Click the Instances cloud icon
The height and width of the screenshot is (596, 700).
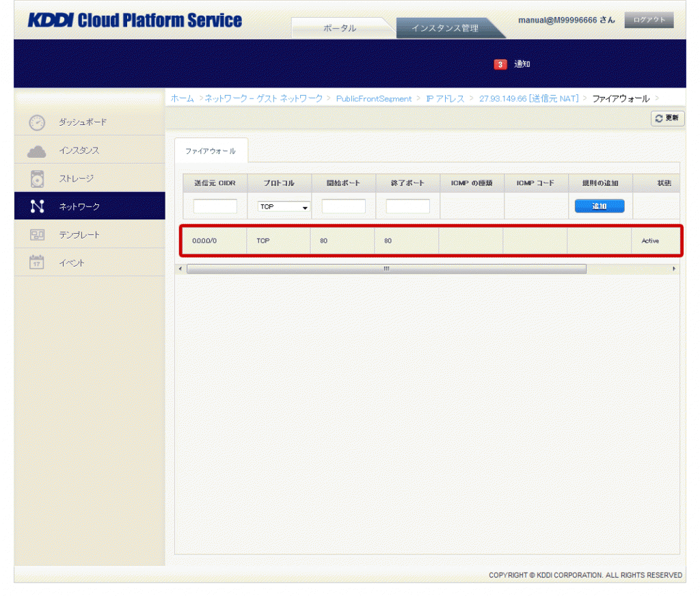click(37, 151)
